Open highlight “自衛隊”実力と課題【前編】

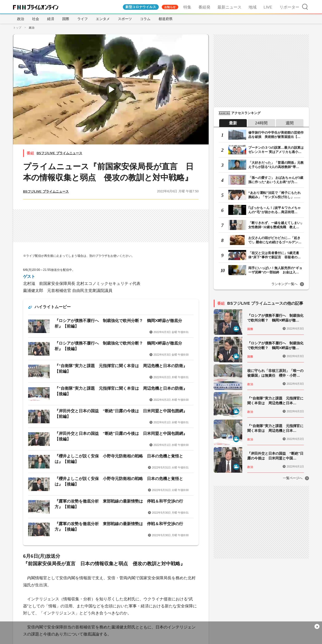click(x=111, y=371)
